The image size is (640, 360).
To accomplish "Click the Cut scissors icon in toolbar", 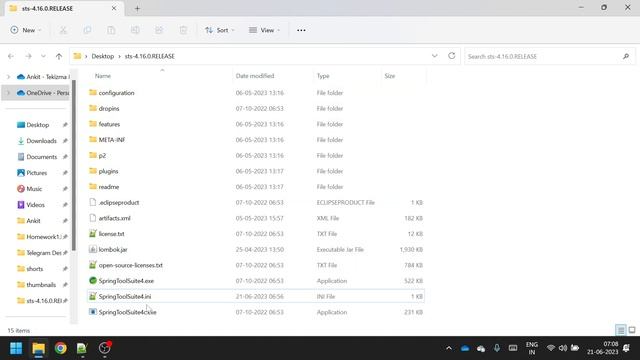I will pos(63,30).
